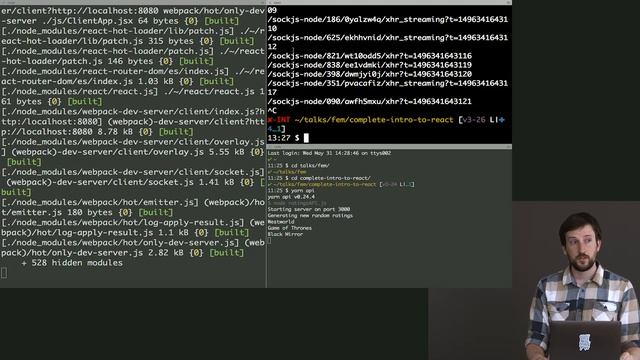This screenshot has height=360, width=640.
Task: Click 'p://localhost:8080 8.78 kB' line
Action: tap(97, 132)
